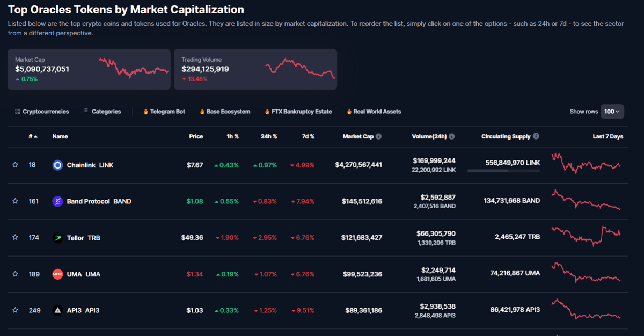Open the Chainlink LINK coin page
Viewport: 644px width, 336px height.
tap(90, 165)
